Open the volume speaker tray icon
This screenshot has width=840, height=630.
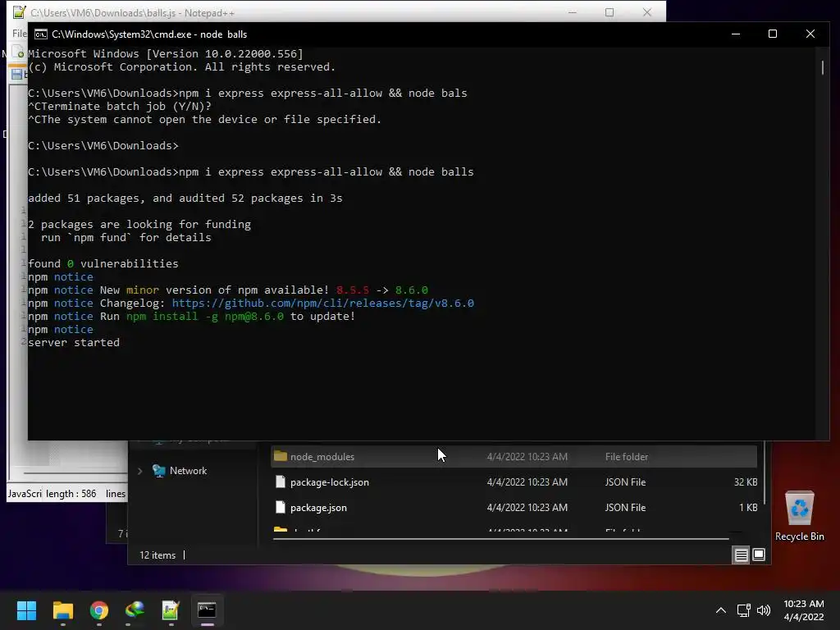point(764,610)
